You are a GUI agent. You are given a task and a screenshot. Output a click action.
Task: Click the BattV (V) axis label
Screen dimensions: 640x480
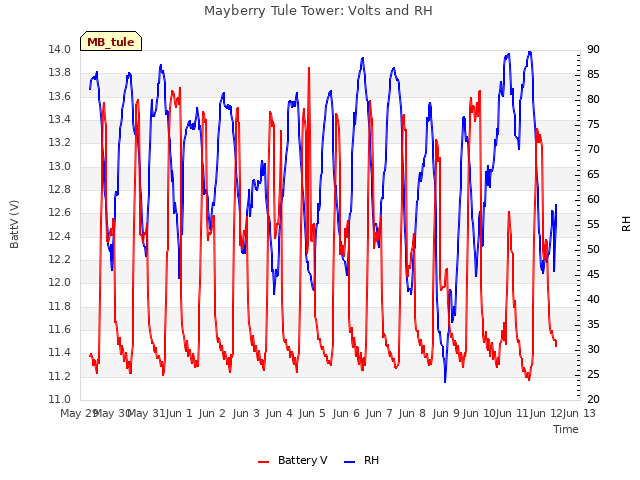[x=14, y=224]
